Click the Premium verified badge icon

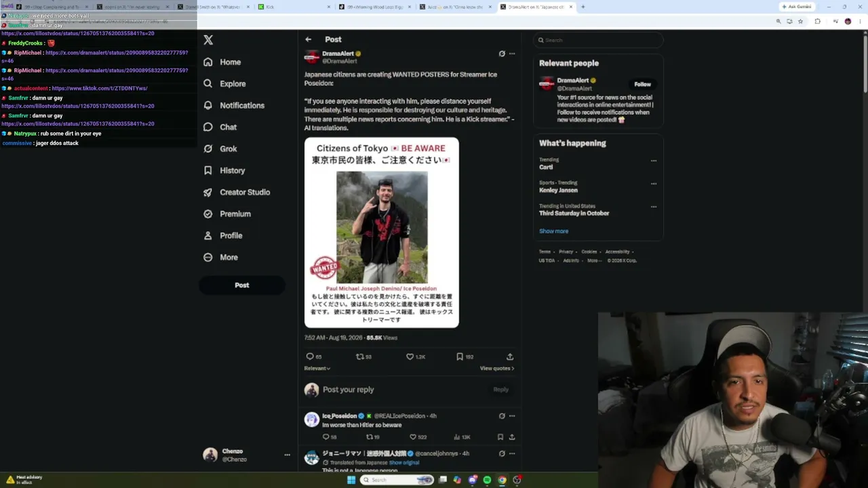(x=208, y=214)
